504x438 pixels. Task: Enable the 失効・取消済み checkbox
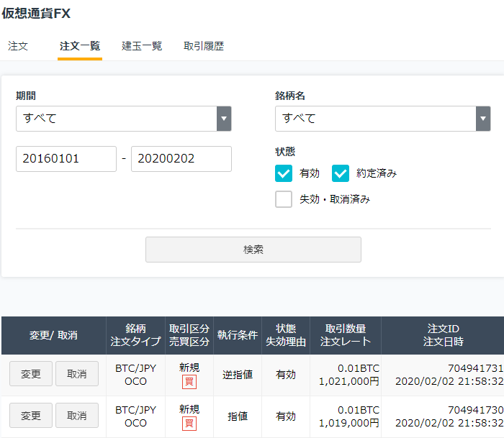click(x=284, y=199)
